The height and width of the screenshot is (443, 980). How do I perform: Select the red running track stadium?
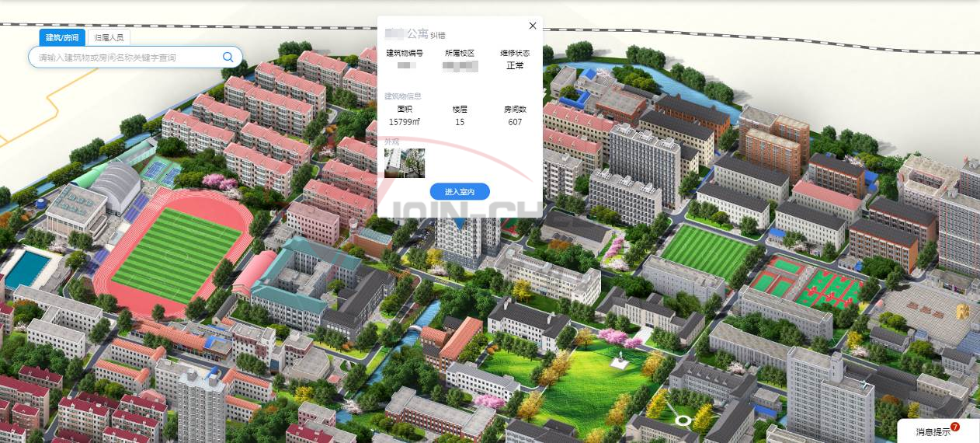[175, 244]
